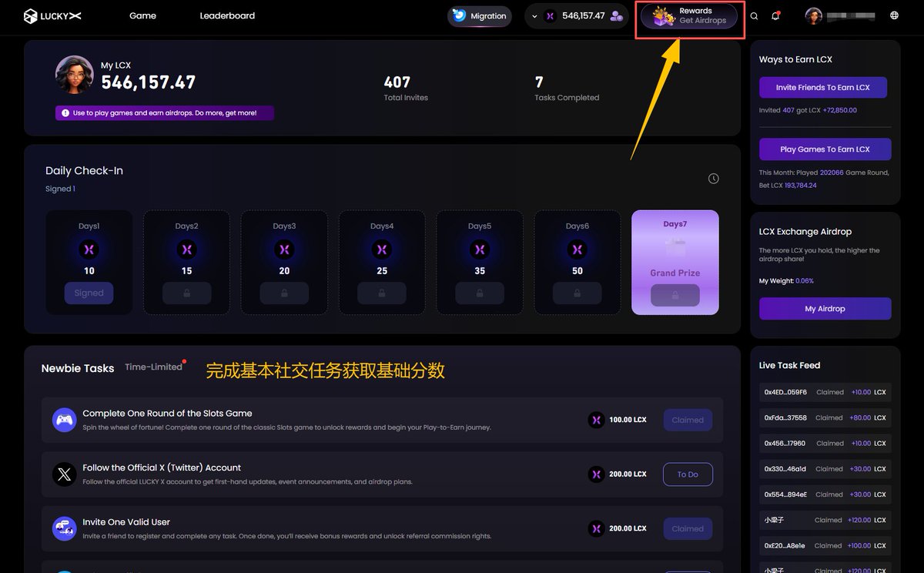
Task: Click the language globe icon
Action: (x=894, y=15)
